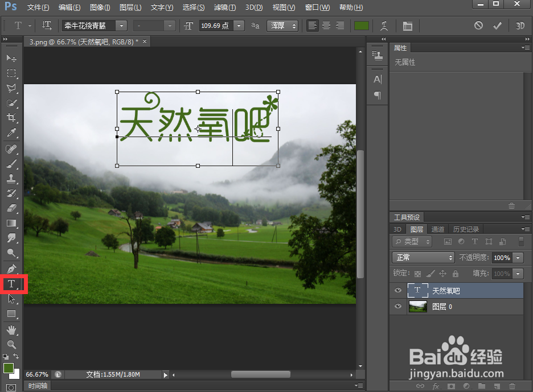Select the Move tool
This screenshot has height=392, width=533.
tap(11, 58)
